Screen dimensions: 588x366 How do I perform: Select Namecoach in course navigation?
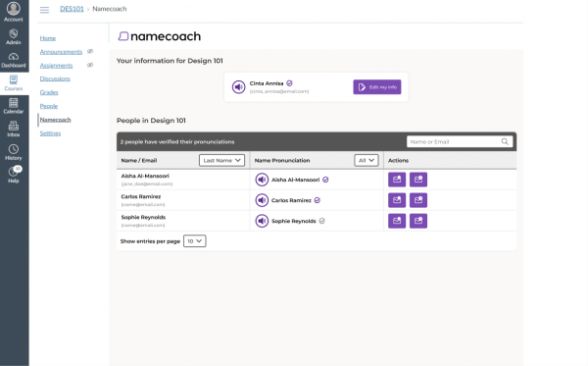55,120
